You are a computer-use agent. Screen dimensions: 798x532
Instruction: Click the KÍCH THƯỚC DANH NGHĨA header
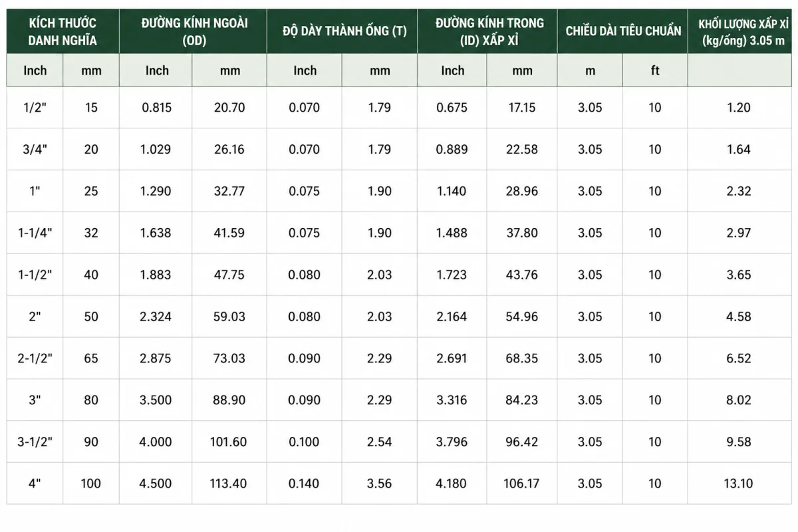[63, 31]
